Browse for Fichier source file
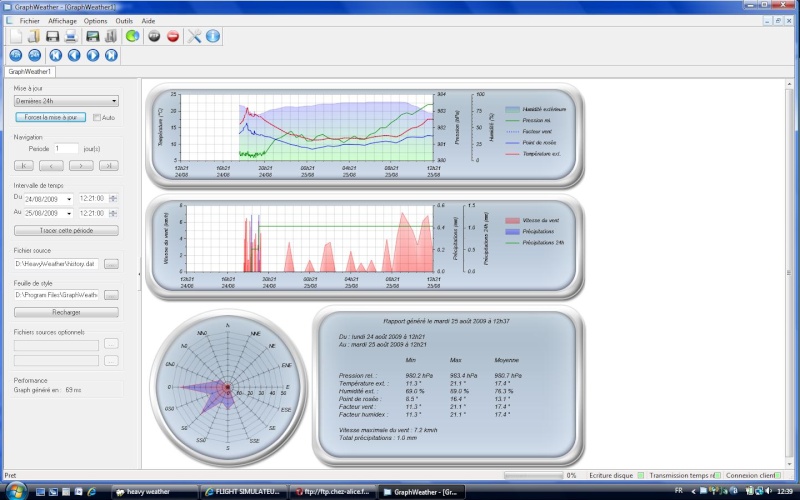The image size is (800, 500). point(111,264)
